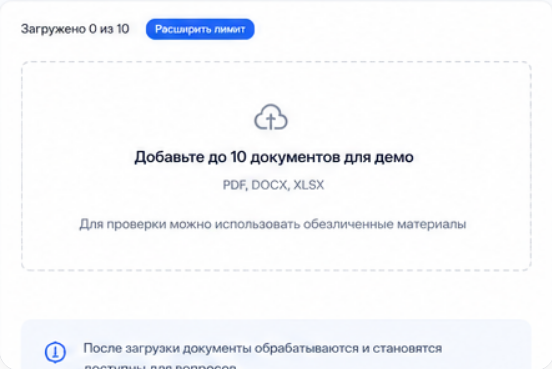The image size is (552, 369).
Task: Click note "После загрузки документы обрабатываются и становятся"
Action: pos(263,348)
